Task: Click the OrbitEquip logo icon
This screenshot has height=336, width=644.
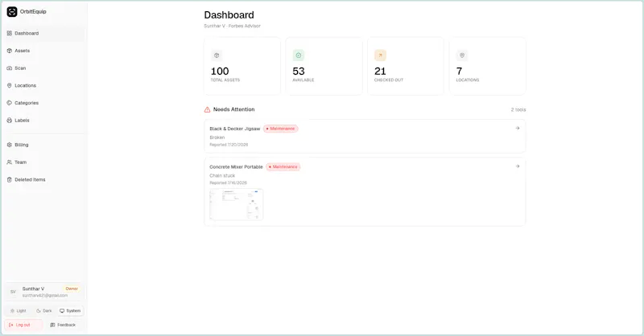Action: [12, 12]
